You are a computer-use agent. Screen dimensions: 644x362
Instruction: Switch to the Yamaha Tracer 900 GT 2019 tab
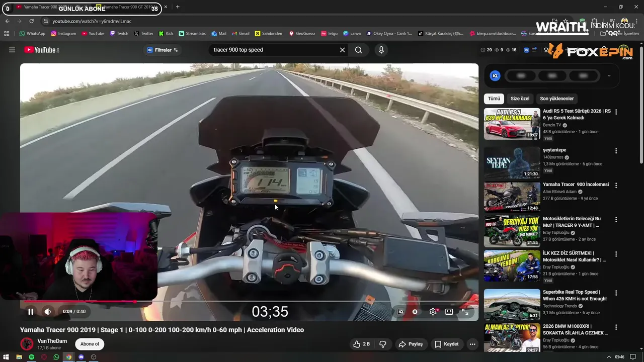[x=132, y=7]
